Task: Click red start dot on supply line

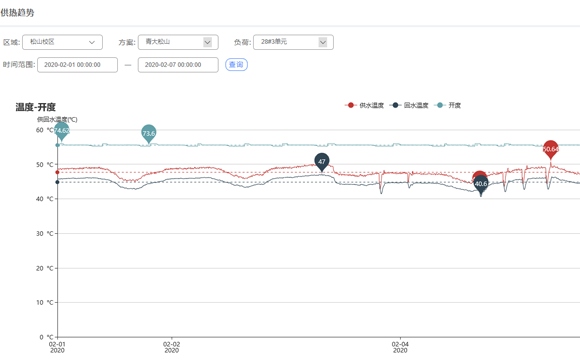Action: pos(57,172)
